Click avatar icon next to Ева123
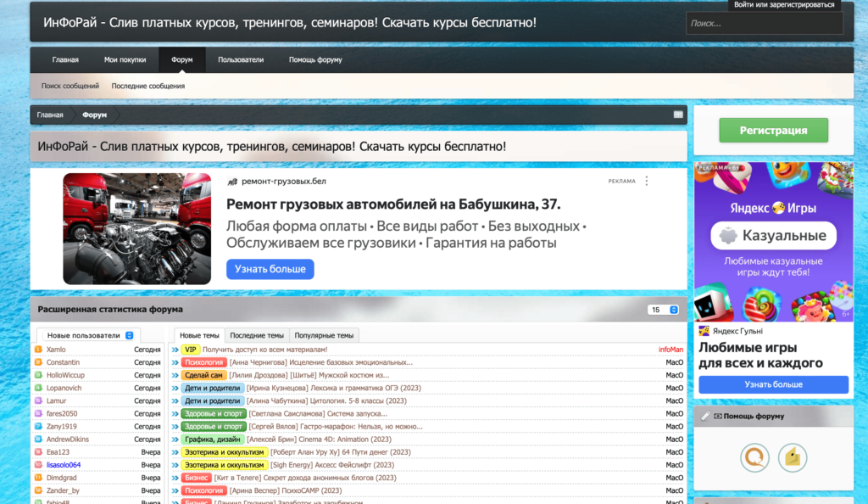 click(x=38, y=452)
